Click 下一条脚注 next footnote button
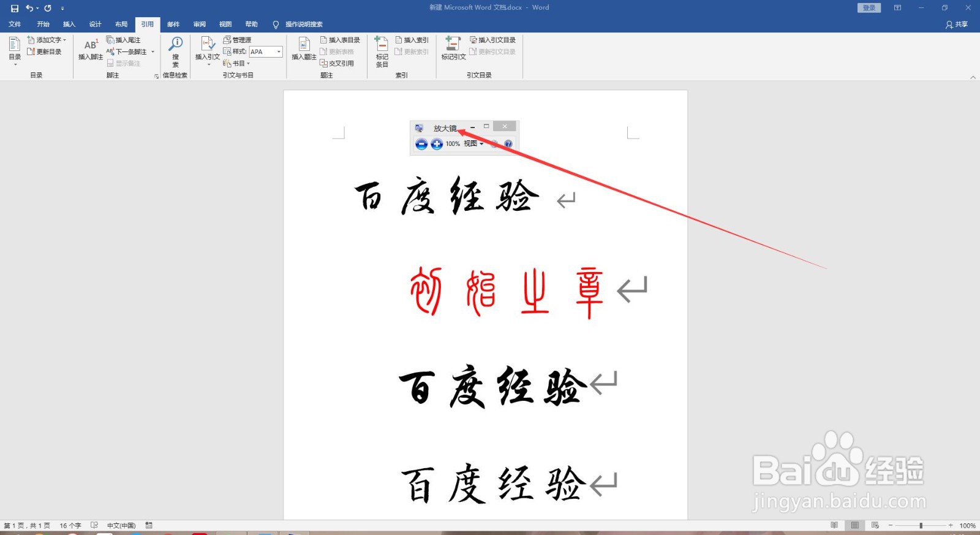Viewport: 980px width, 535px height. click(127, 51)
